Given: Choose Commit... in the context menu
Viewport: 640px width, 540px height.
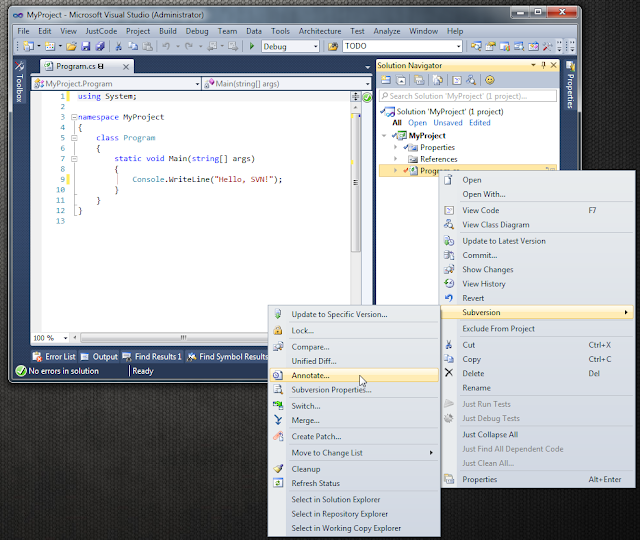Looking at the screenshot, I should (x=538, y=255).
